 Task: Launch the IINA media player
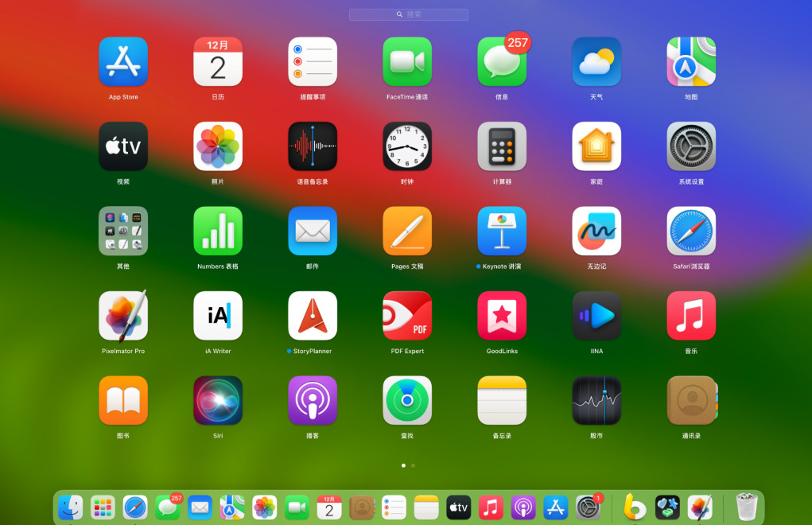coord(596,316)
